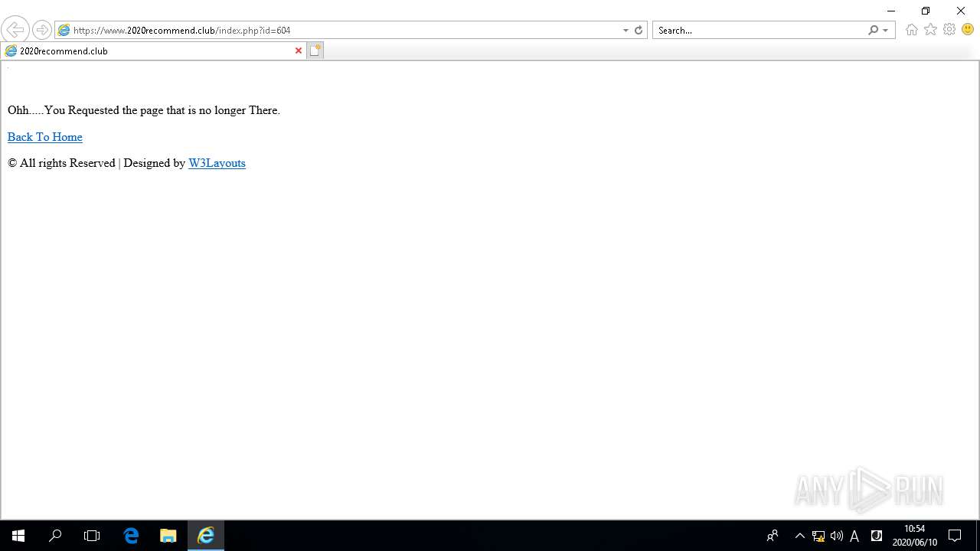Click the smiley feedback icon

coord(968,30)
